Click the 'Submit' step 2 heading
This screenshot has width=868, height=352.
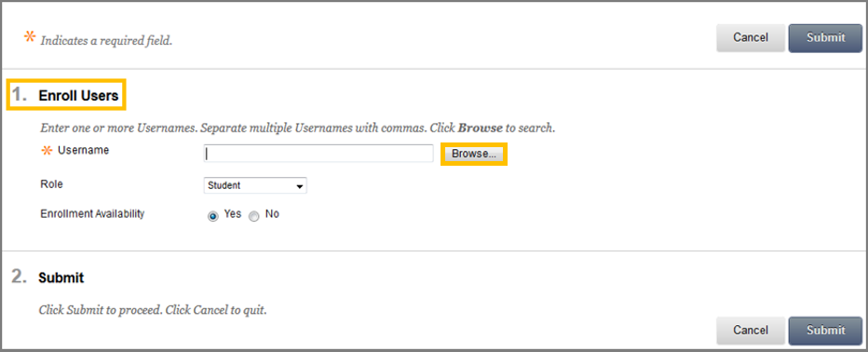pyautogui.click(x=61, y=278)
